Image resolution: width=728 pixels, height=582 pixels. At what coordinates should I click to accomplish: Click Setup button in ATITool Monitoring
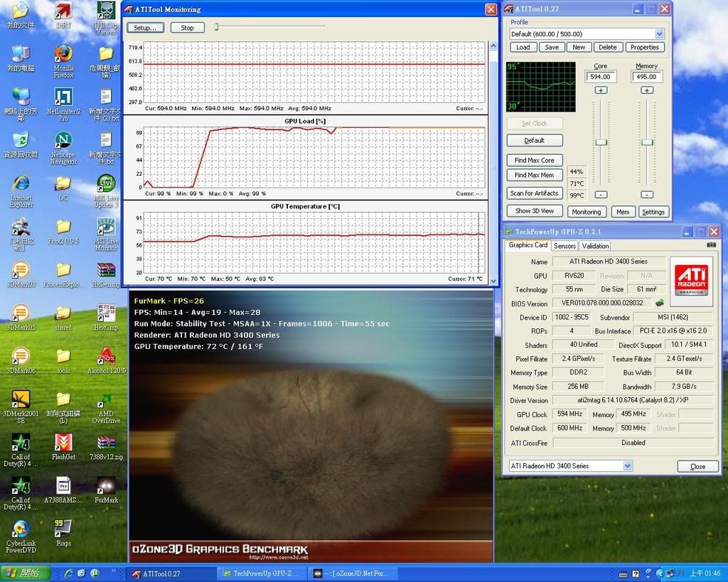[145, 28]
